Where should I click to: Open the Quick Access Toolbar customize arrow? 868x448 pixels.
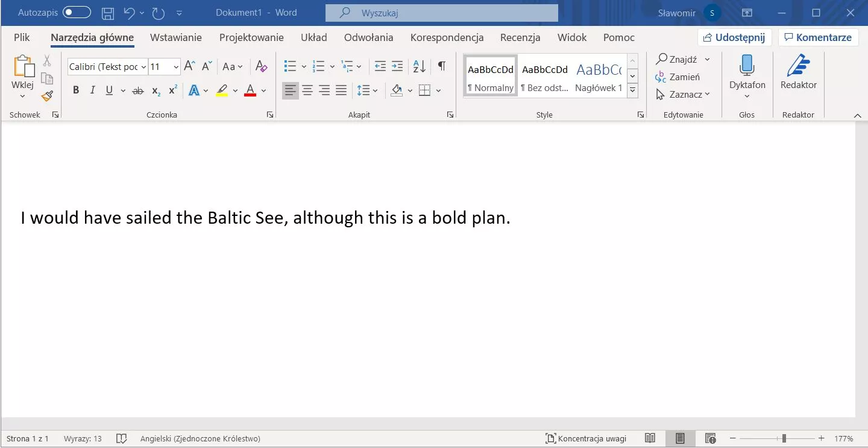179,13
